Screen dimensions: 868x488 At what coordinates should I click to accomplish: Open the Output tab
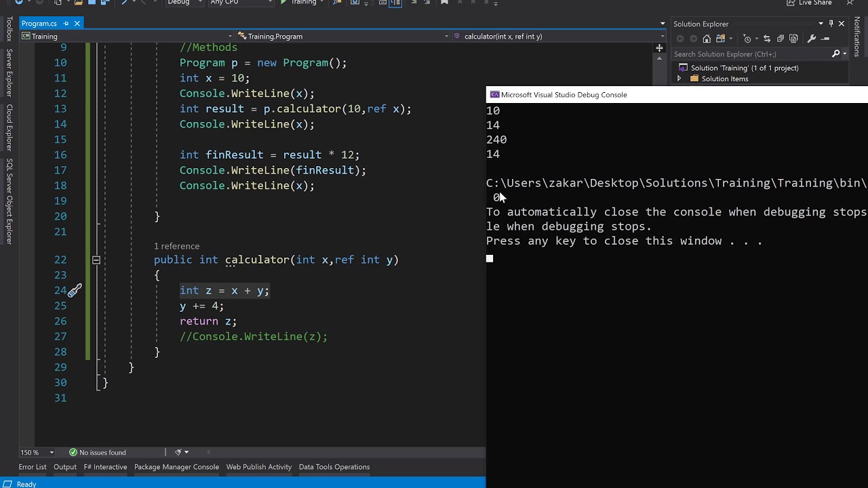point(65,467)
